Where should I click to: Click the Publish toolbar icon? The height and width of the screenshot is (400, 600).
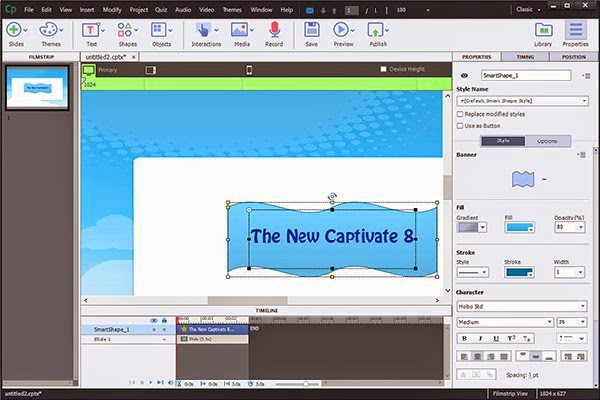[x=375, y=30]
